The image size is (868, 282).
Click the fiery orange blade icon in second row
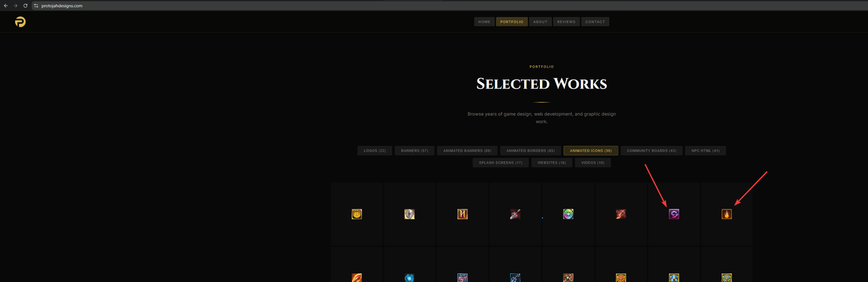(x=357, y=277)
